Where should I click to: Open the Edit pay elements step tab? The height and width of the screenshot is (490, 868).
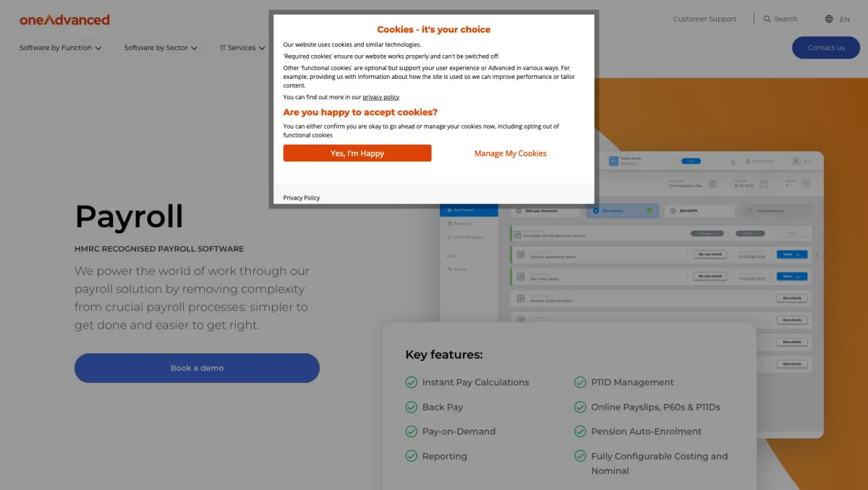(544, 211)
